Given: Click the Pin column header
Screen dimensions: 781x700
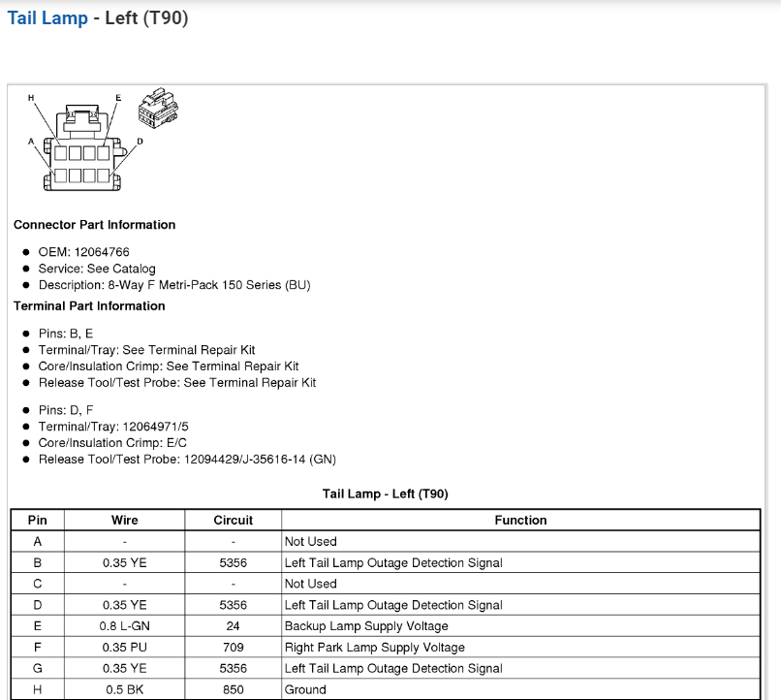Looking at the screenshot, I should click(x=38, y=520).
